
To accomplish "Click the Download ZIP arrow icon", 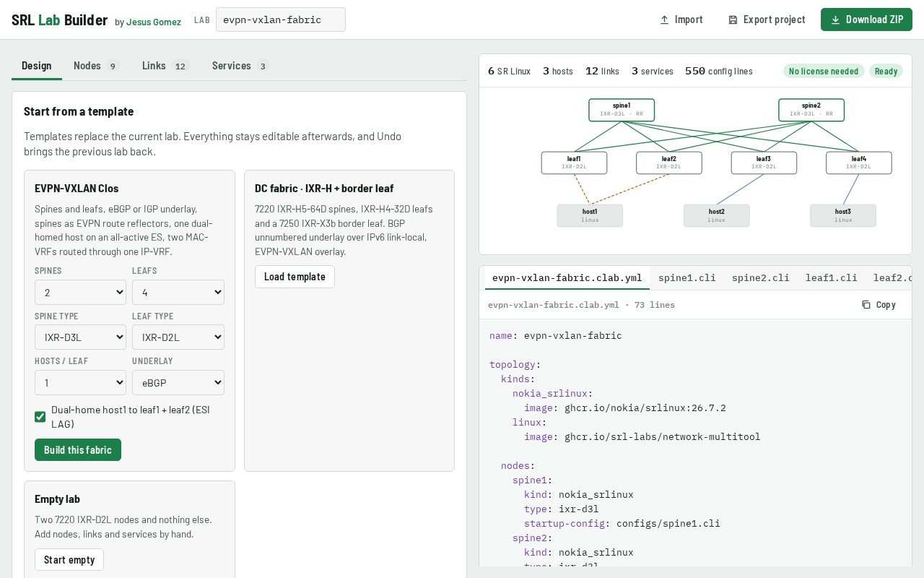I will point(835,20).
